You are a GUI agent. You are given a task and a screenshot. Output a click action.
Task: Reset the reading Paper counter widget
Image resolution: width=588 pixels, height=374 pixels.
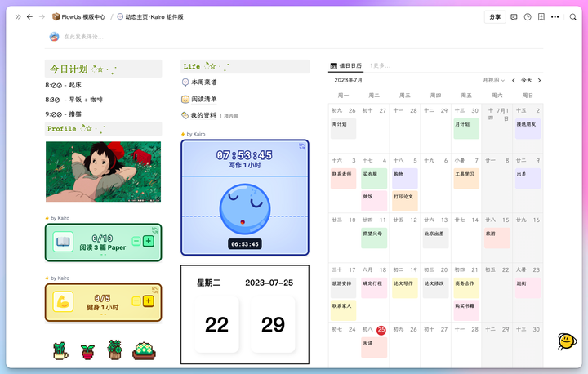tap(155, 231)
